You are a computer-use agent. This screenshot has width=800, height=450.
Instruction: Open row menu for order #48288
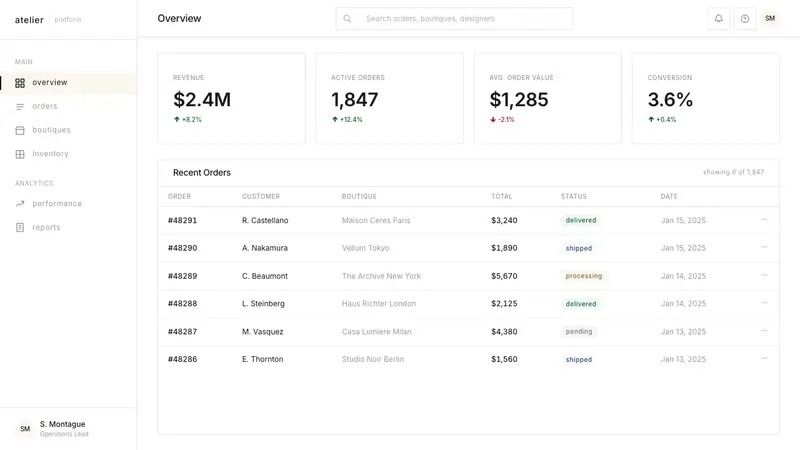[764, 303]
